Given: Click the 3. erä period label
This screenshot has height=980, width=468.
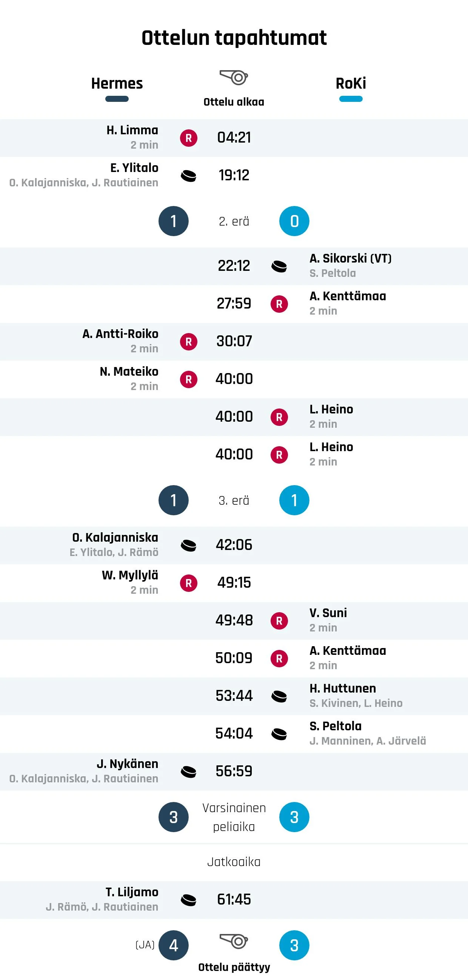Looking at the screenshot, I should [x=234, y=500].
